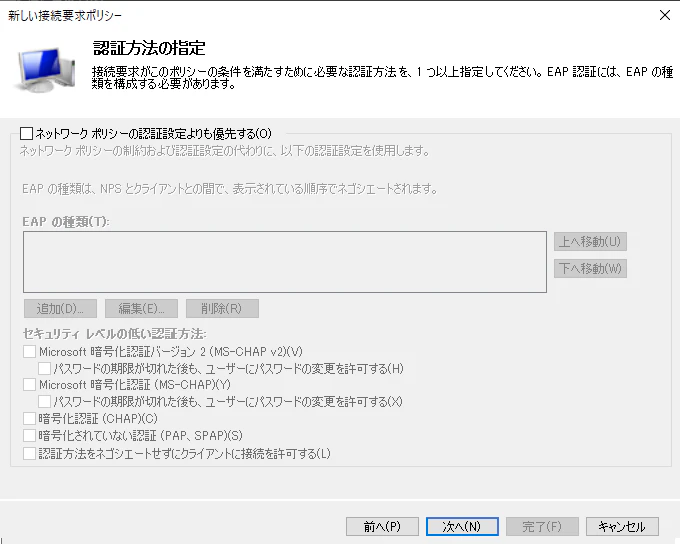Click the computer monitor wizard icon

(45, 69)
